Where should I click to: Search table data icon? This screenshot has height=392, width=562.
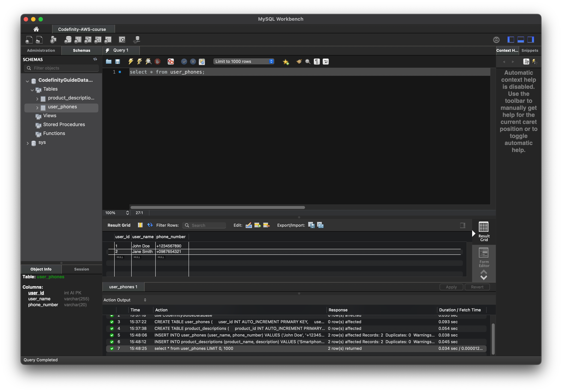coord(122,40)
